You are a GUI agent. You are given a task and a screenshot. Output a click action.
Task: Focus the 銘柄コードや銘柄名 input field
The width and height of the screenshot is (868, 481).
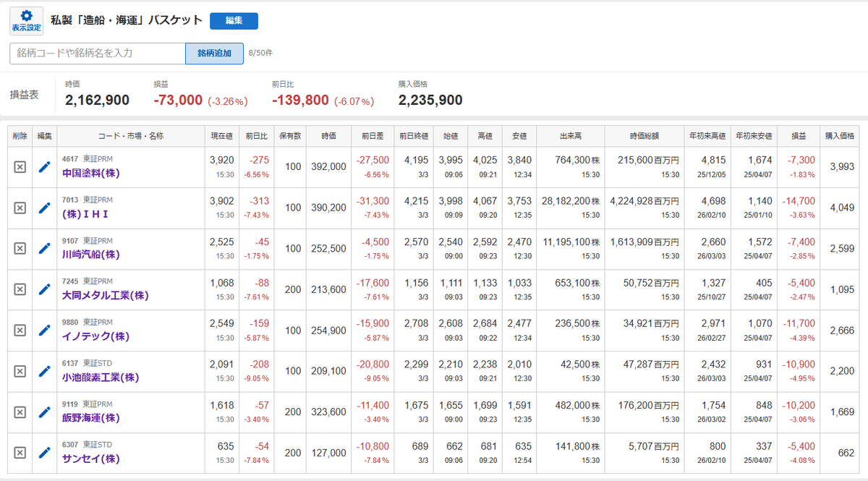pos(98,54)
